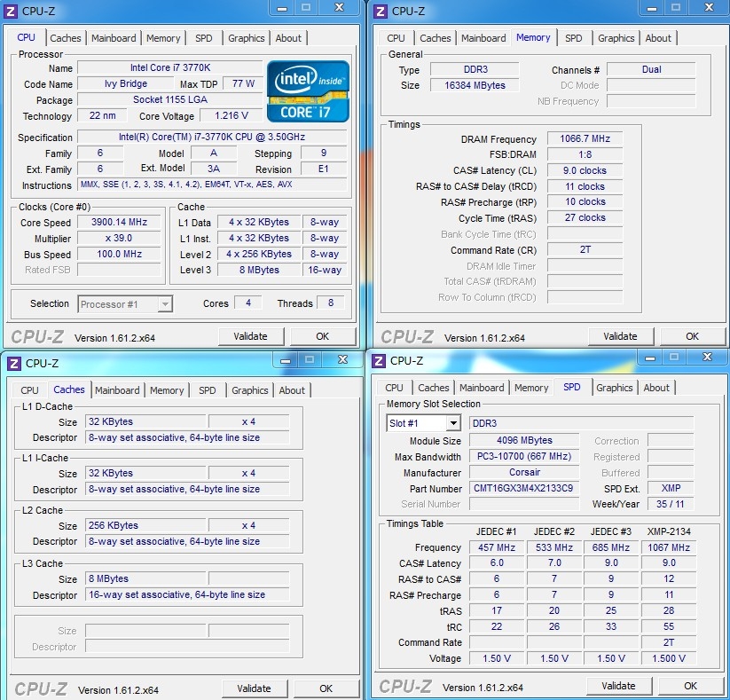This screenshot has width=730, height=700.
Task: Click the CPU-Z title bar icon of the Memory window
Action: click(x=381, y=11)
